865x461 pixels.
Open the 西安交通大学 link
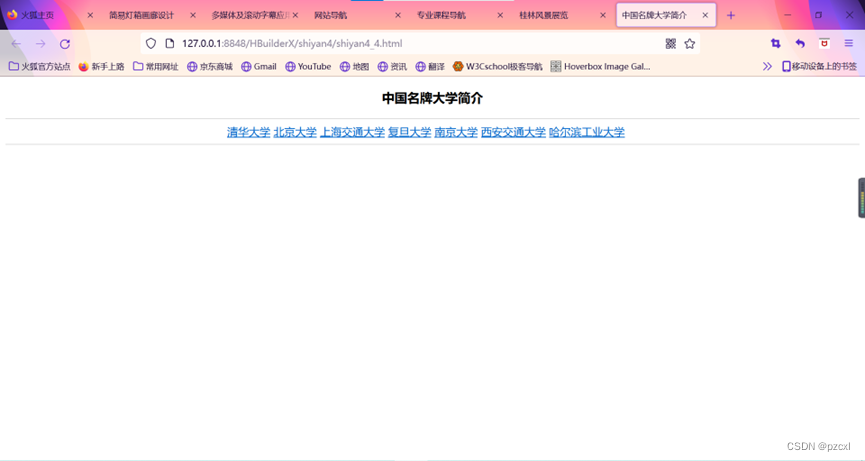coord(513,132)
